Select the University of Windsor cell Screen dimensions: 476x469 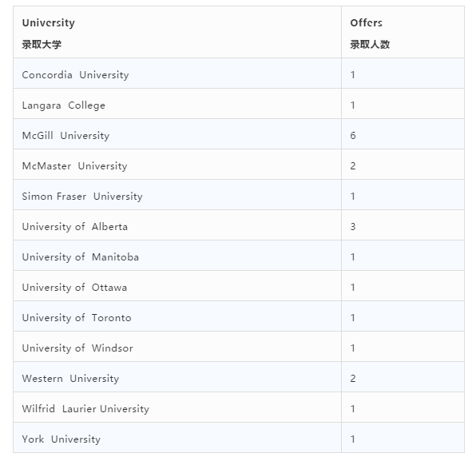coord(177,347)
